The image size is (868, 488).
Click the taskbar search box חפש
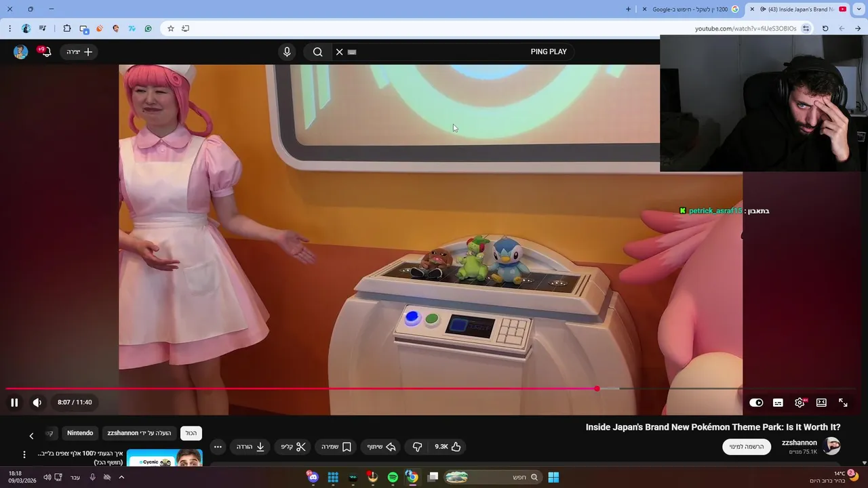[x=493, y=477]
